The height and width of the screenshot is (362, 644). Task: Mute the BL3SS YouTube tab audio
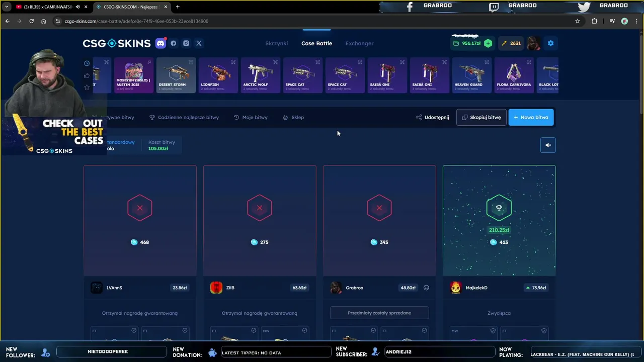[x=77, y=7]
